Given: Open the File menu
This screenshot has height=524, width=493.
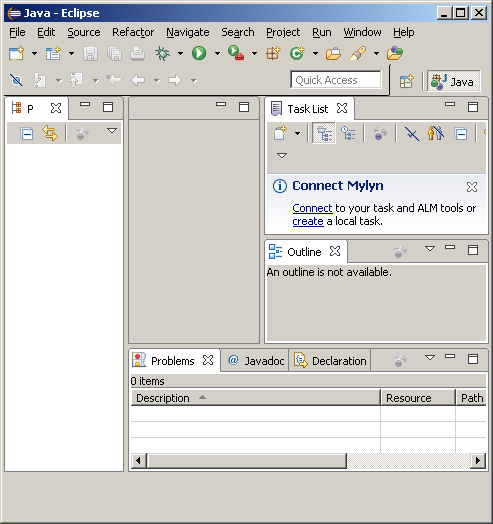Looking at the screenshot, I should coord(17,32).
